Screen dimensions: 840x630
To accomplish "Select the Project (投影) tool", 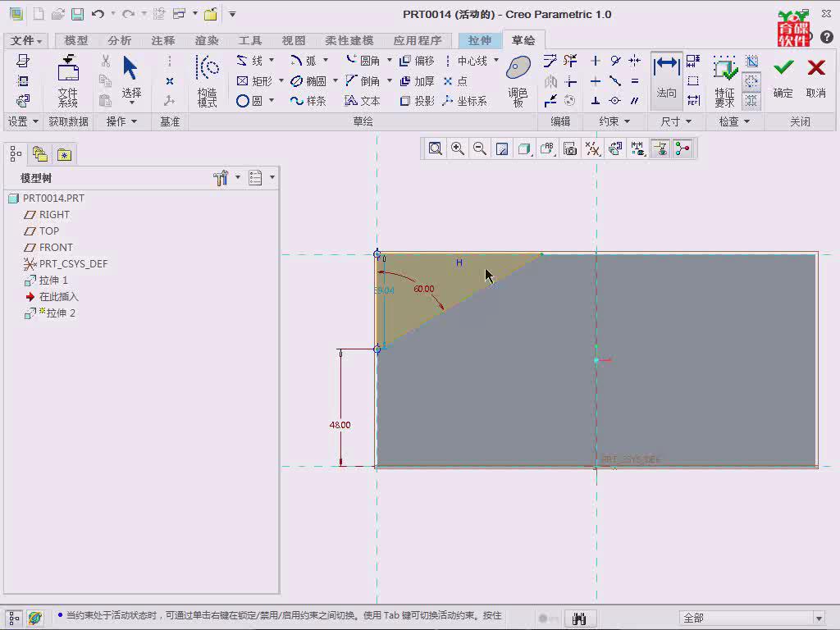I will click(x=418, y=101).
